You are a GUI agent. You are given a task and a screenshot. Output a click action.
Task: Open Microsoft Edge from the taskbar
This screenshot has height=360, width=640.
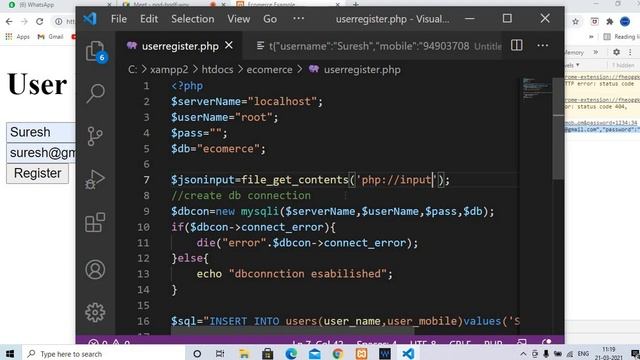(x=291, y=353)
